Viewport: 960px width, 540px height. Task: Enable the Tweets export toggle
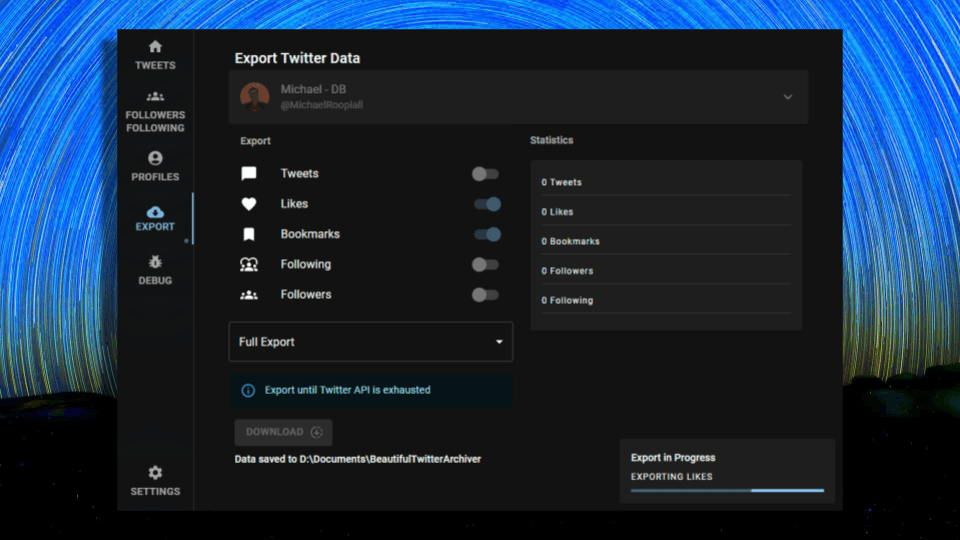coord(486,174)
